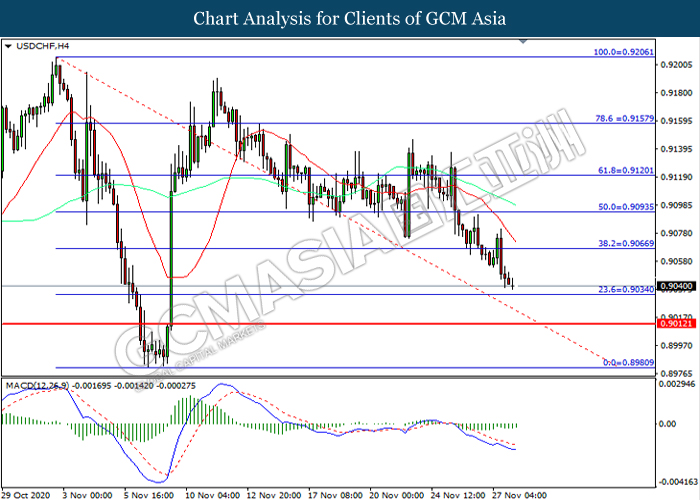This screenshot has height=500, width=700.
Task: Click the 5 Nov 16:00 time label
Action: [x=149, y=496]
